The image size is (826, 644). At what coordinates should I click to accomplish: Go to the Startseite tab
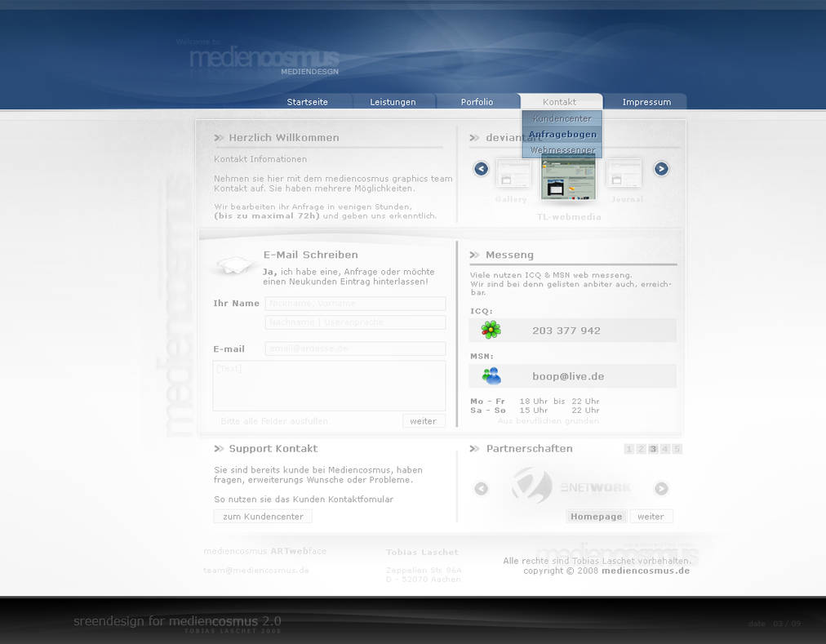[307, 102]
